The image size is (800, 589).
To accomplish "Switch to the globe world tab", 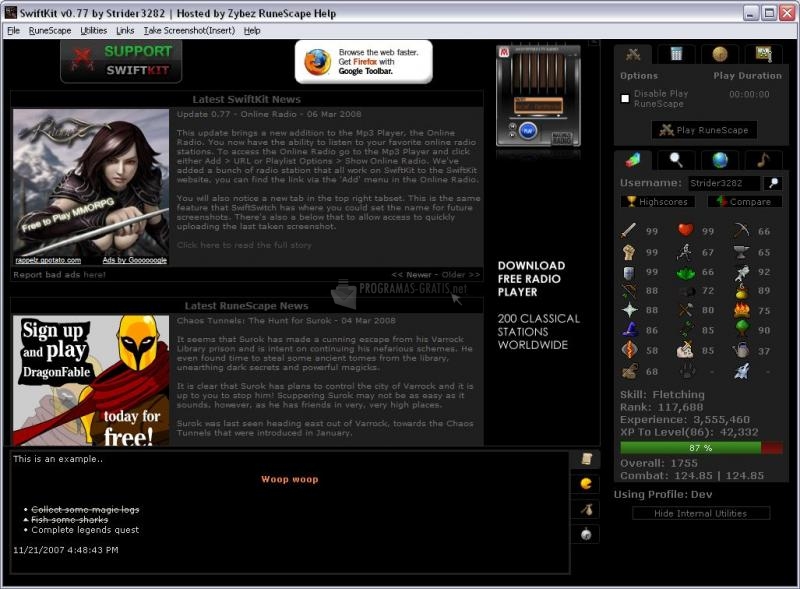I will (720, 160).
